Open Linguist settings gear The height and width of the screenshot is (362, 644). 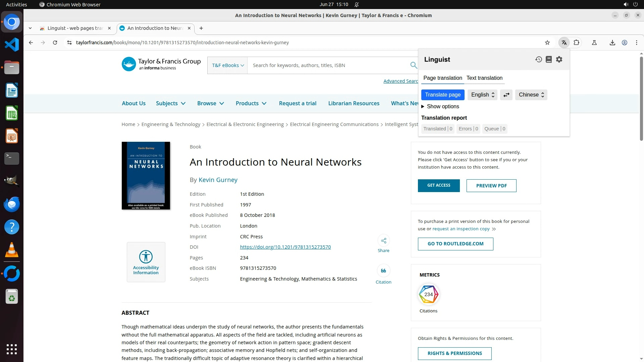tap(559, 59)
